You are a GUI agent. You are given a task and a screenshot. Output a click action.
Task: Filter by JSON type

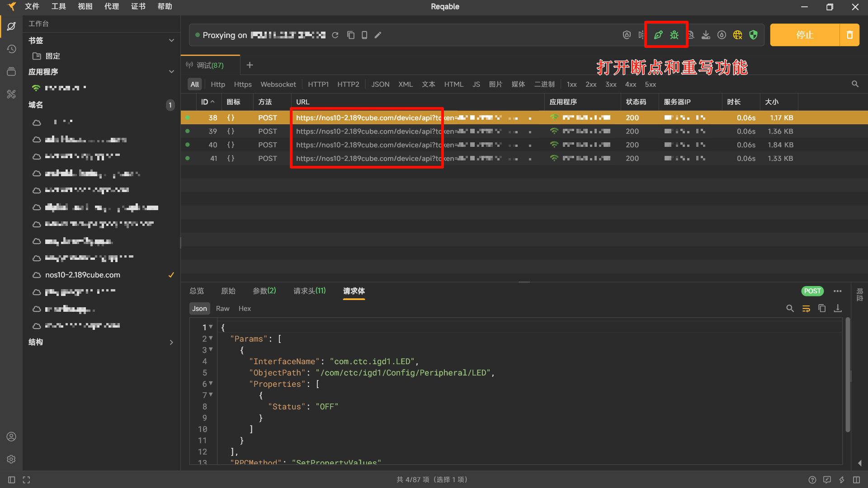pyautogui.click(x=380, y=84)
